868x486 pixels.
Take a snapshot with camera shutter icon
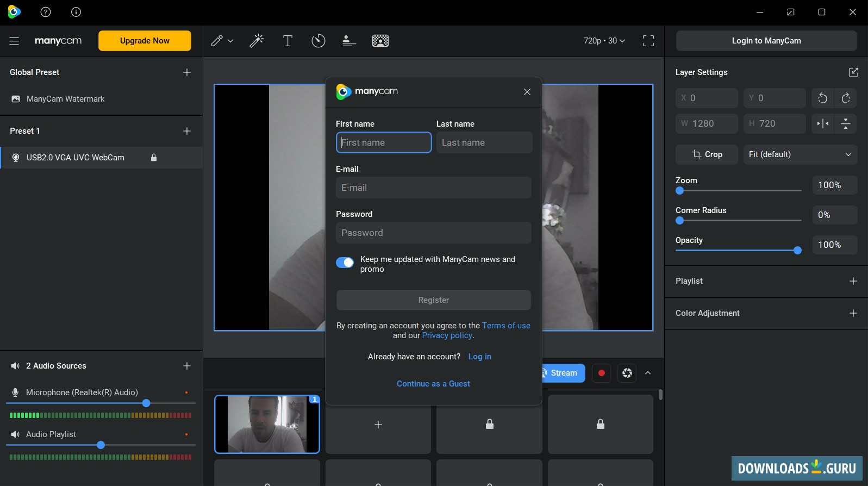pyautogui.click(x=627, y=373)
